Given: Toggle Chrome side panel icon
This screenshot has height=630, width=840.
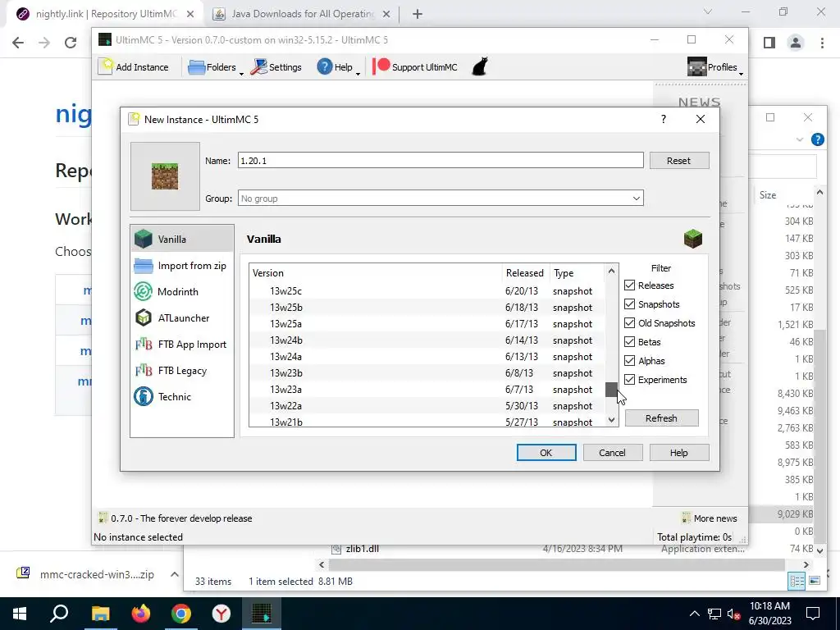Looking at the screenshot, I should [x=769, y=43].
